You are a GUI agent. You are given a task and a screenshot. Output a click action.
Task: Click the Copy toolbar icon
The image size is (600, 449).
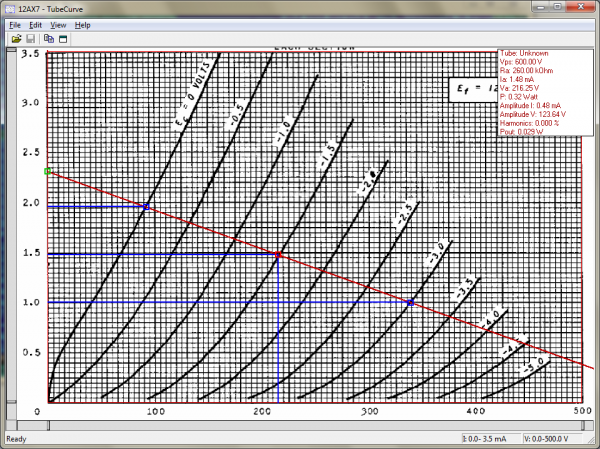coord(48,38)
